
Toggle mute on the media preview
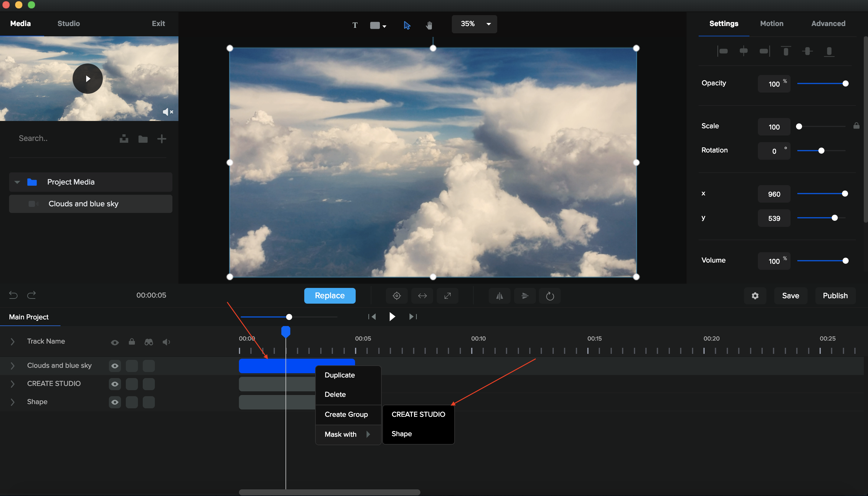(168, 112)
